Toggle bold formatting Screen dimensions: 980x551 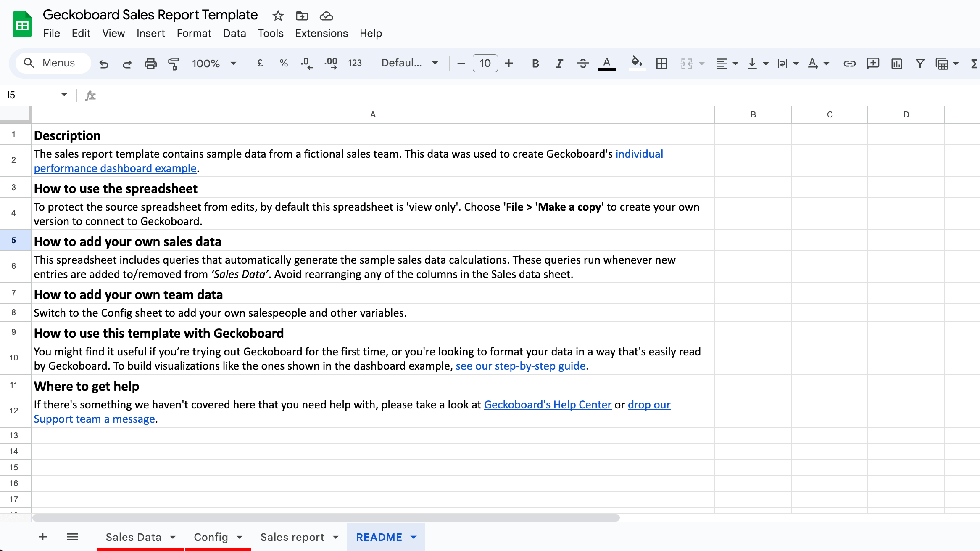click(x=535, y=63)
